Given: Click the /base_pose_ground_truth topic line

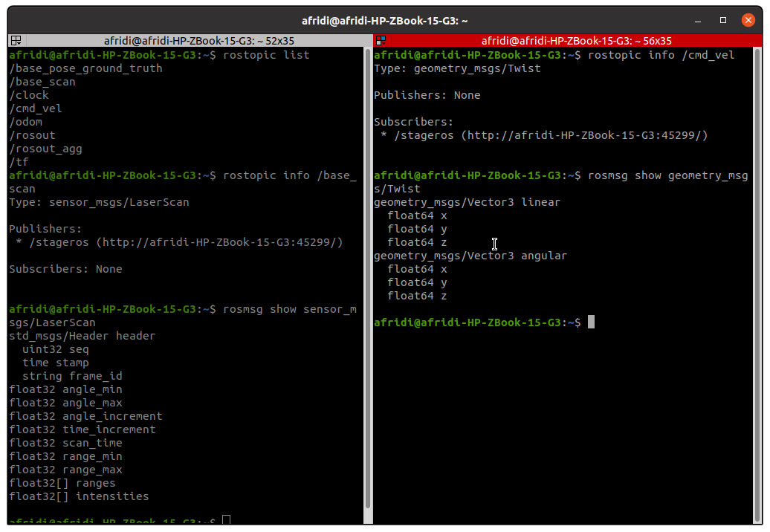Looking at the screenshot, I should (85, 68).
